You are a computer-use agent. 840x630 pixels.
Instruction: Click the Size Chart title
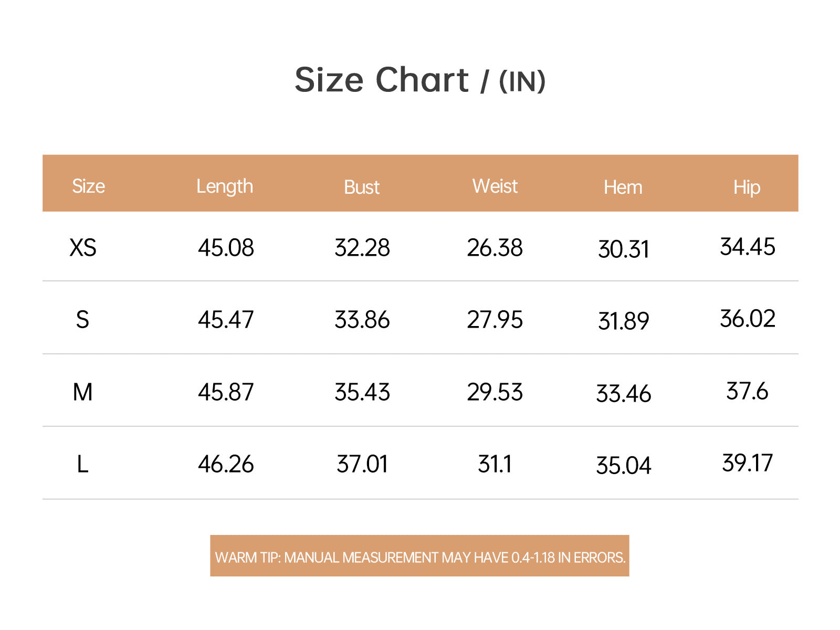click(x=420, y=80)
